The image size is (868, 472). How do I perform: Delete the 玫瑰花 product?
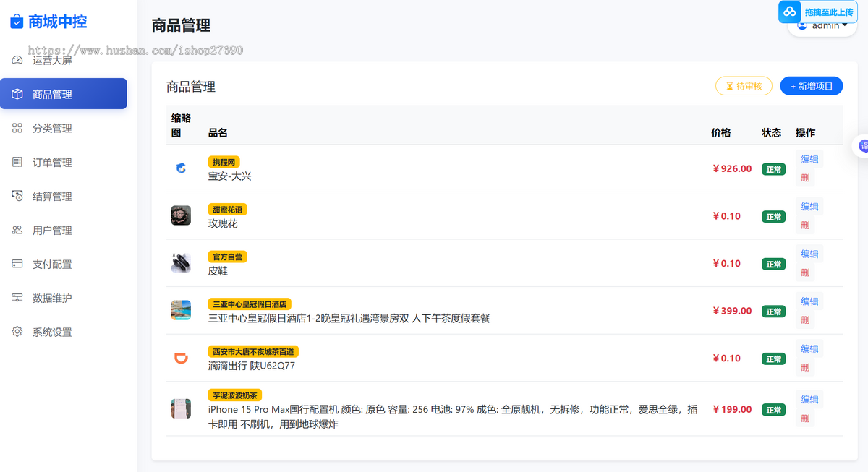pyautogui.click(x=805, y=226)
